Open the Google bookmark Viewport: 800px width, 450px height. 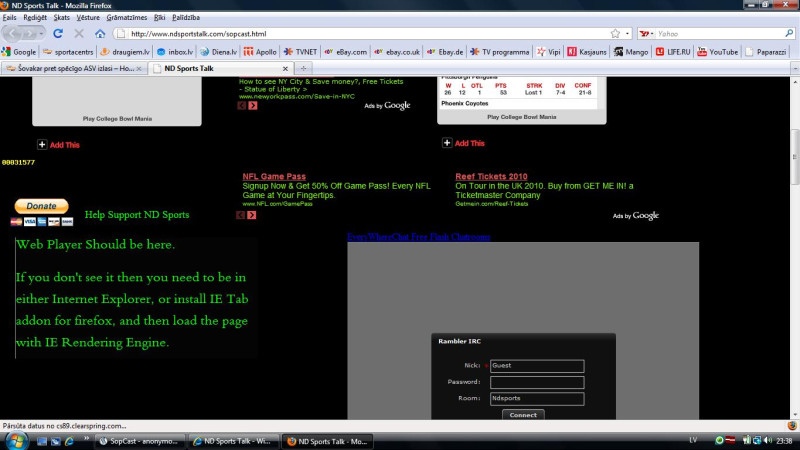point(19,52)
